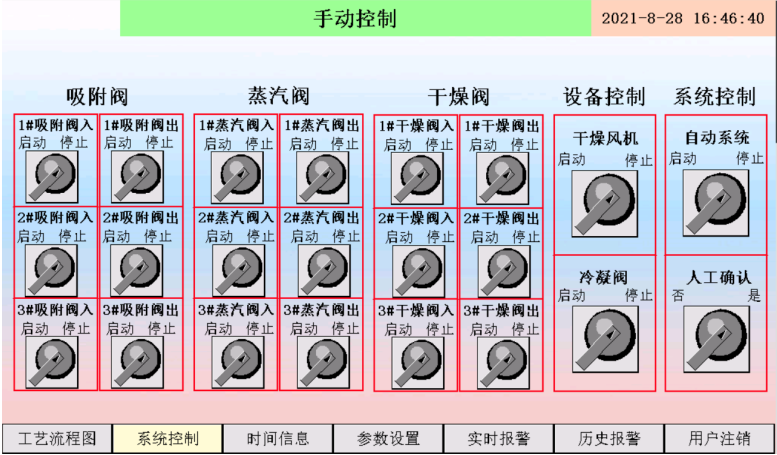This screenshot has width=777, height=455.
Task: Switch the 3#蒸汽阀入 knob
Action: (237, 362)
